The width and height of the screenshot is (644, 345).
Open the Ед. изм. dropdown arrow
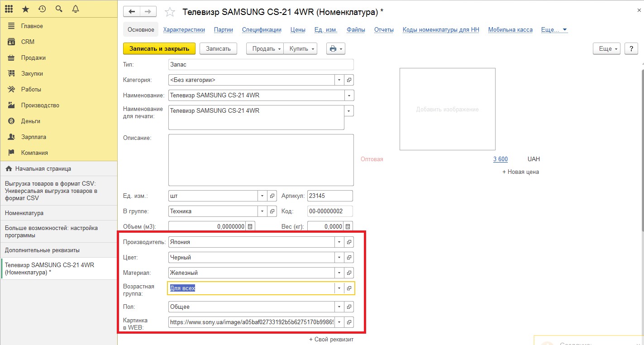point(262,196)
